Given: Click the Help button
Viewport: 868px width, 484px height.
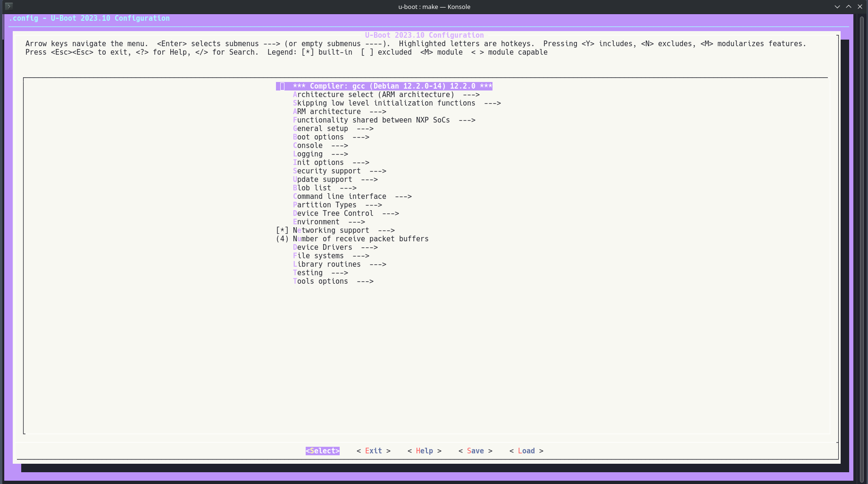Looking at the screenshot, I should pos(425,451).
